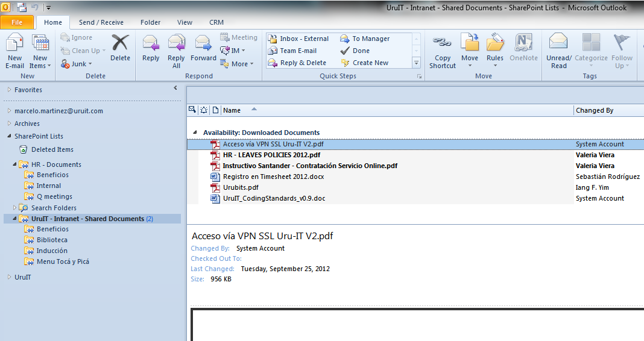The width and height of the screenshot is (644, 341).
Task: Collapse the Availability: Downloaded Documents group
Action: click(195, 132)
